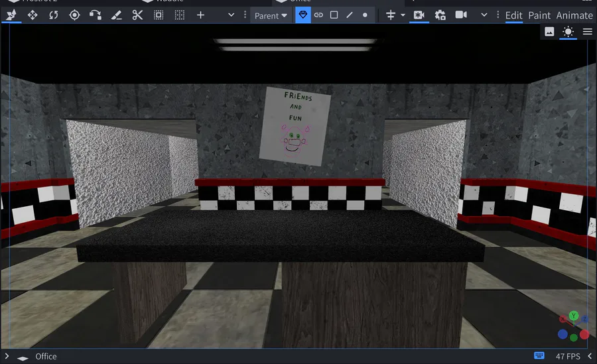Image resolution: width=597 pixels, height=364 pixels.
Task: Toggle the link mode icon
Action: pyautogui.click(x=318, y=15)
